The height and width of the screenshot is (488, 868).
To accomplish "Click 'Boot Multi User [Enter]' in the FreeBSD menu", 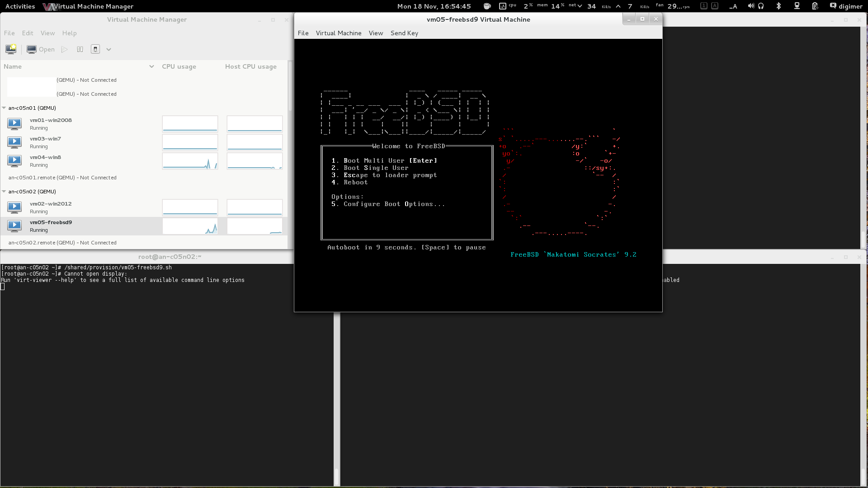I will [384, 161].
